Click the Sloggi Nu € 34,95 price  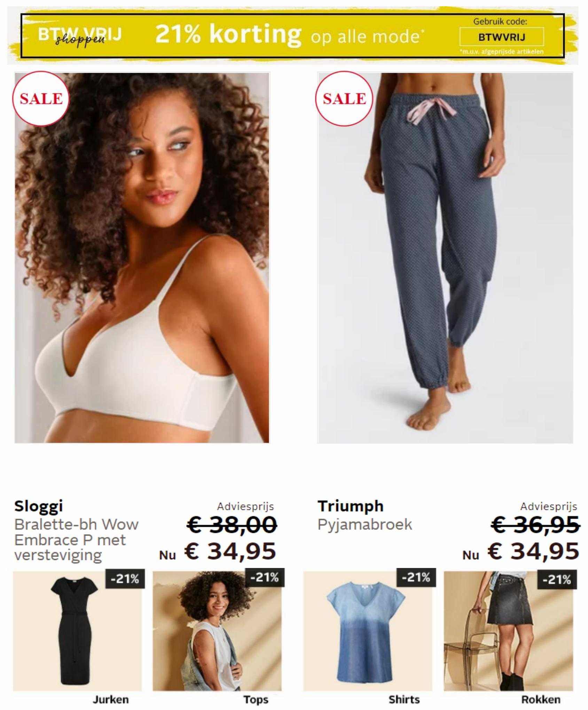(x=218, y=551)
